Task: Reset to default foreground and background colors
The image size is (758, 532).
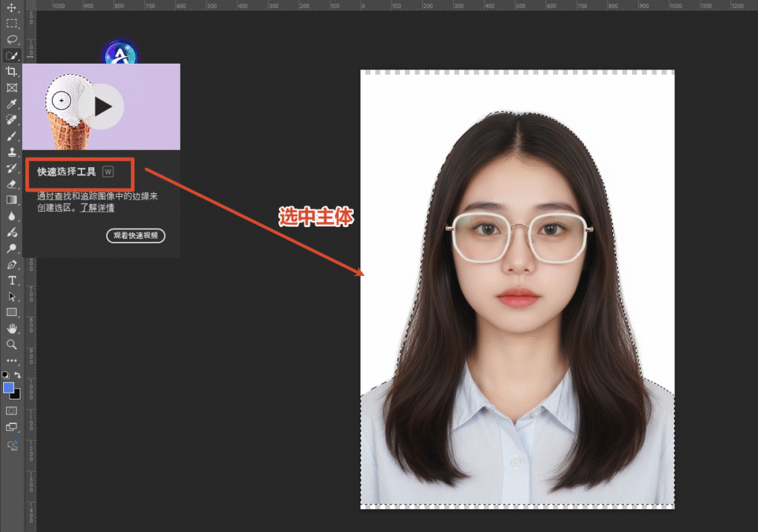Action: click(x=5, y=375)
